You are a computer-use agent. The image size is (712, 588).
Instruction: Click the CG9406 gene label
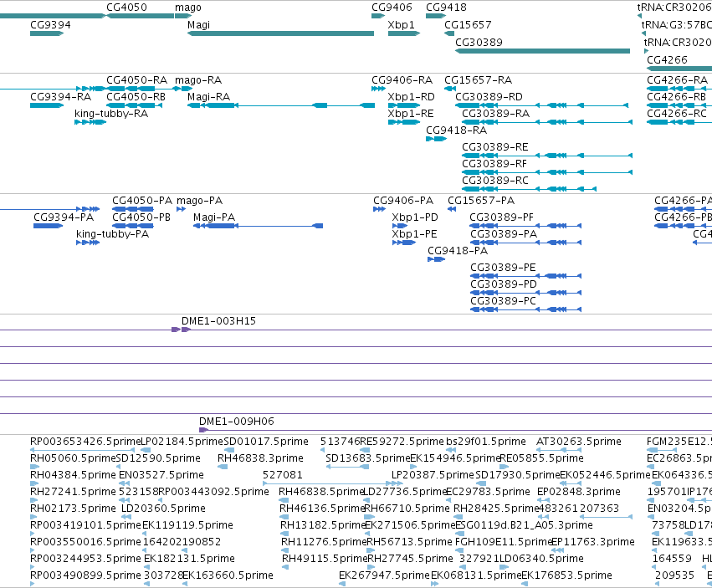click(x=392, y=8)
